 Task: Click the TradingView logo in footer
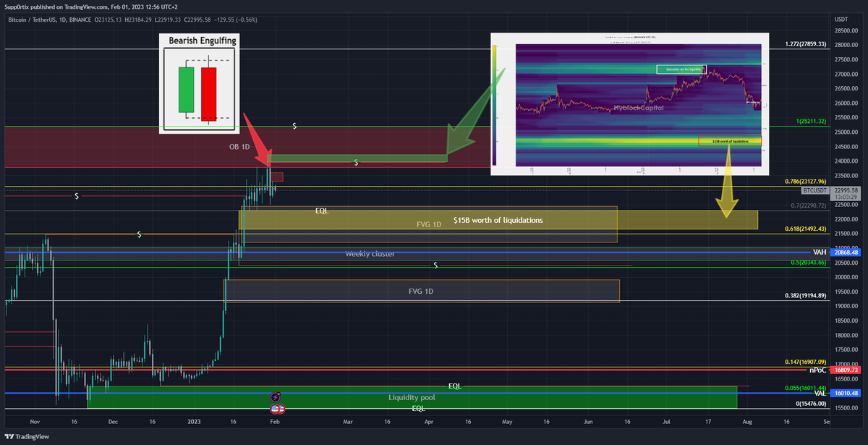tap(28, 437)
